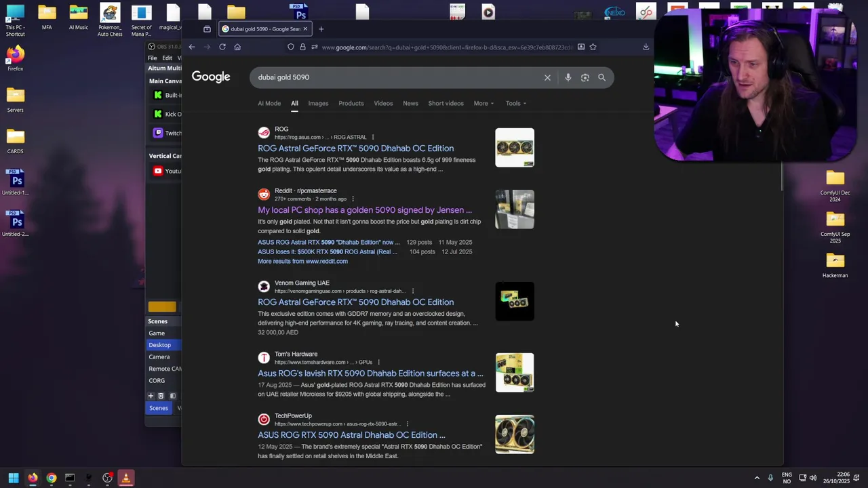868x488 pixels.
Task: Submit search with magnifier icon
Action: click(x=601, y=77)
